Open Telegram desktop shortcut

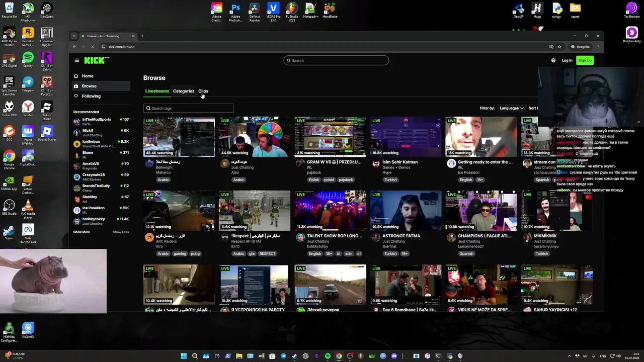pyautogui.click(x=28, y=84)
